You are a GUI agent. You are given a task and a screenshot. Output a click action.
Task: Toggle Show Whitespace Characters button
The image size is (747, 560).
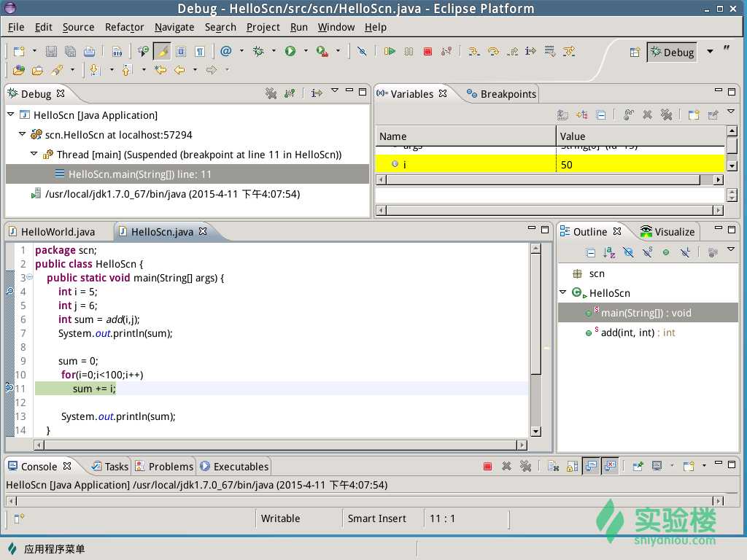(200, 52)
